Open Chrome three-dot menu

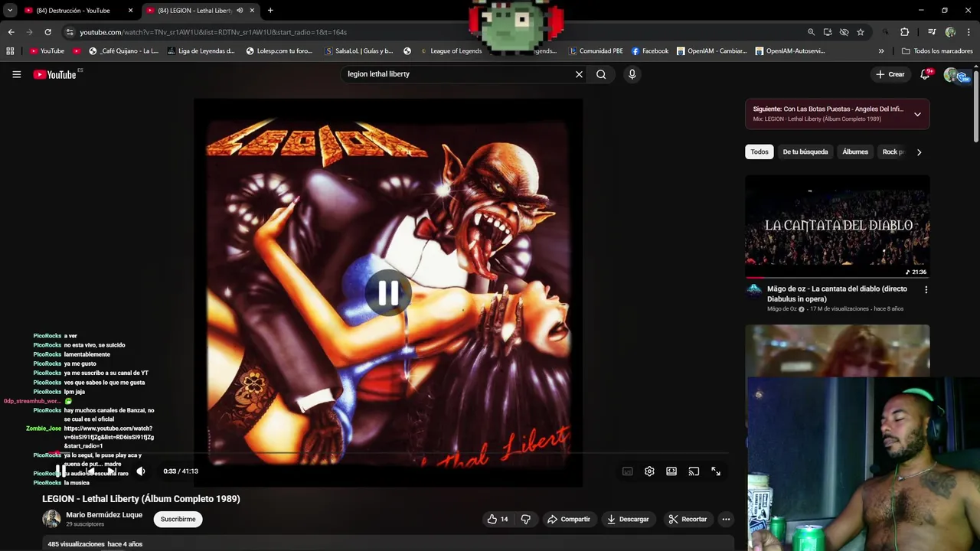coord(969,32)
